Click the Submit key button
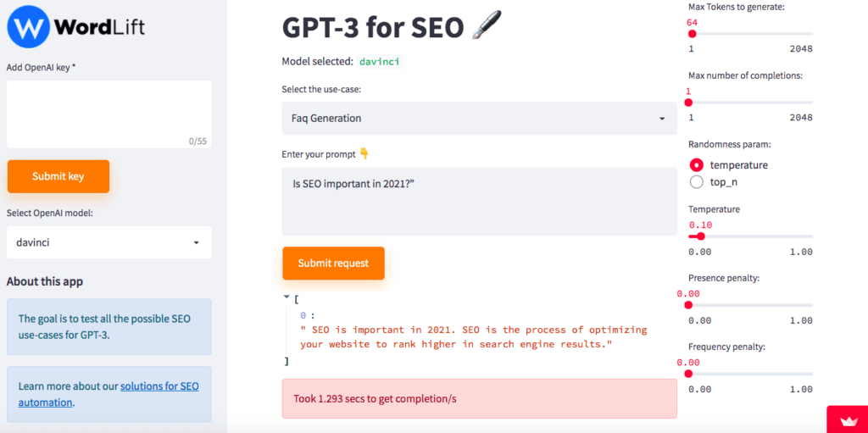 point(58,176)
